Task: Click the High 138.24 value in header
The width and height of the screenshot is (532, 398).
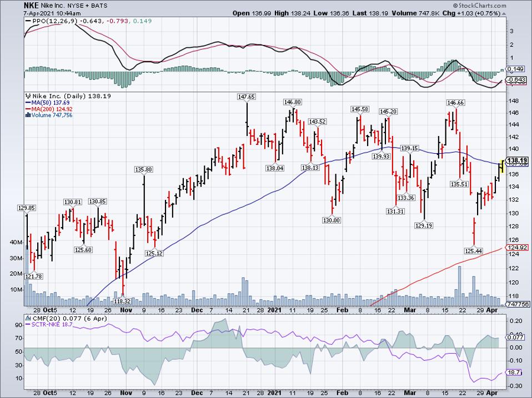Action: click(293, 13)
